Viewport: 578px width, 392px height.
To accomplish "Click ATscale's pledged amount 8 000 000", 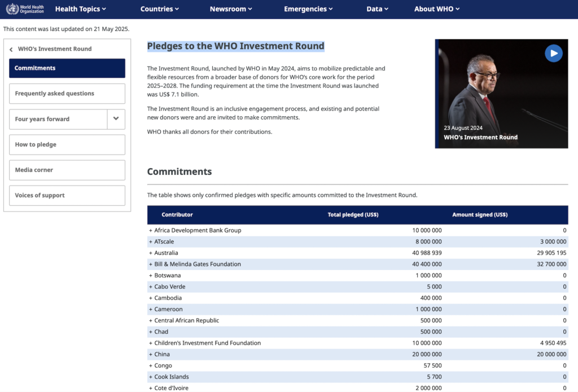I will pos(429,241).
